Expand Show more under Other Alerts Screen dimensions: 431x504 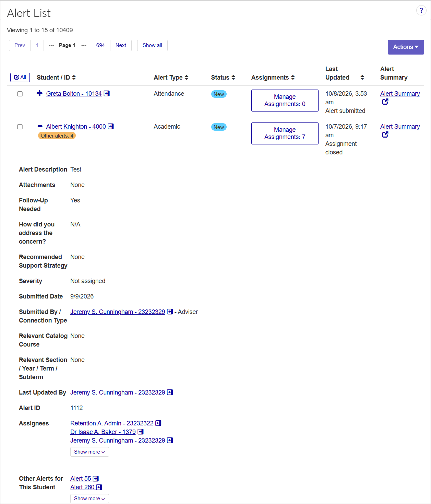coord(89,499)
